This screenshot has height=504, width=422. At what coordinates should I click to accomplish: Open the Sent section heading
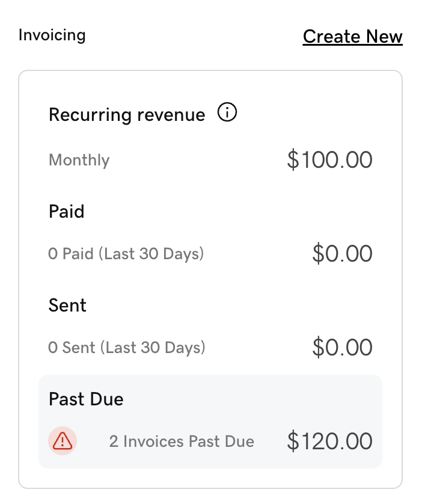pos(67,305)
